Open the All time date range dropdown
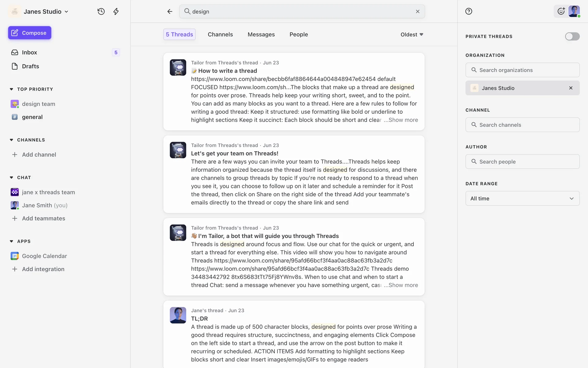The height and width of the screenshot is (368, 588). (x=522, y=198)
